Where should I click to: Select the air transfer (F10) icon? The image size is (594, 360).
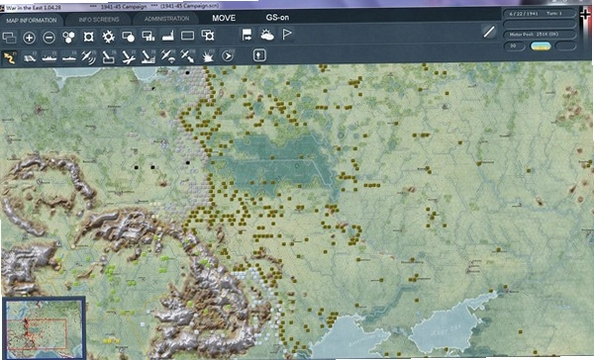coord(188,56)
